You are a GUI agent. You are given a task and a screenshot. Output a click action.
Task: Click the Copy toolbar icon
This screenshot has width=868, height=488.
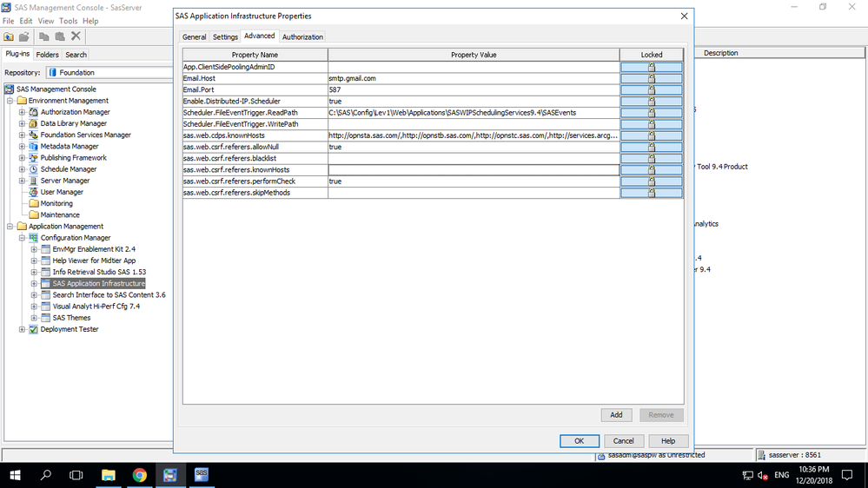coord(44,36)
